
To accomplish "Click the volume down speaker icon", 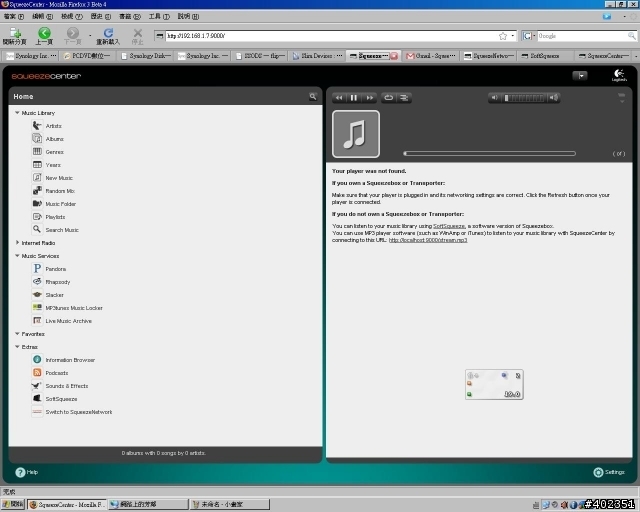I will [x=494, y=98].
